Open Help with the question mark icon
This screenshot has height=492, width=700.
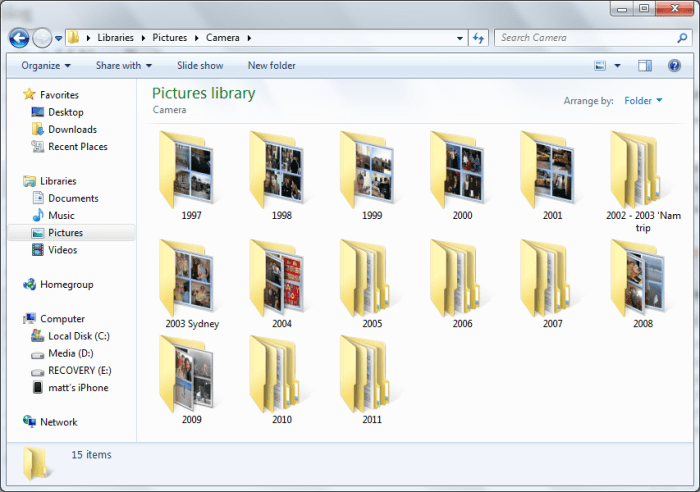tap(674, 66)
